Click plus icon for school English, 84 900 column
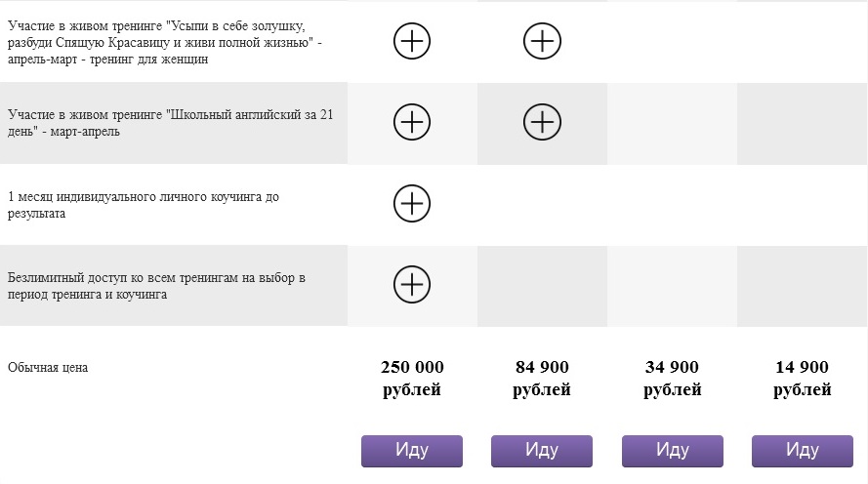The height and width of the screenshot is (484, 868). click(x=542, y=122)
